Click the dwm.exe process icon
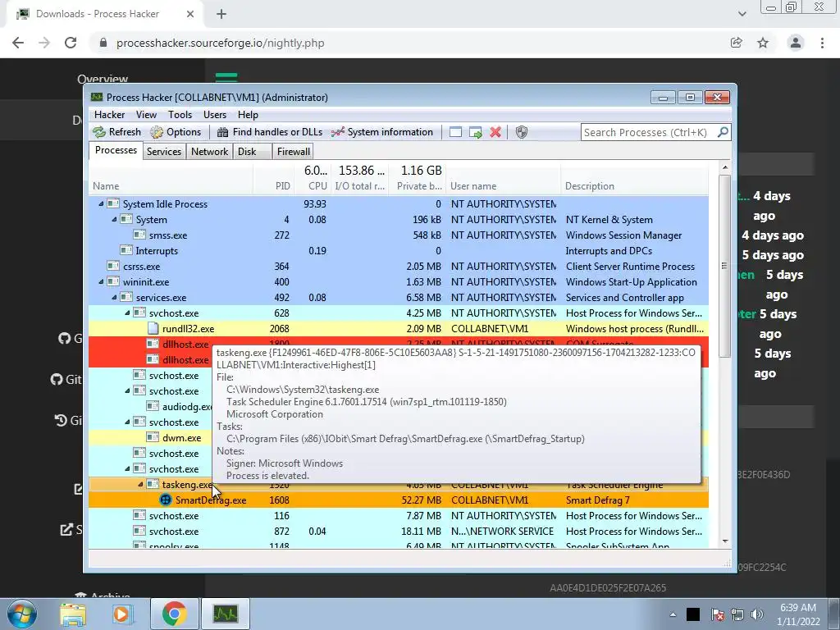840x630 pixels. coord(153,438)
